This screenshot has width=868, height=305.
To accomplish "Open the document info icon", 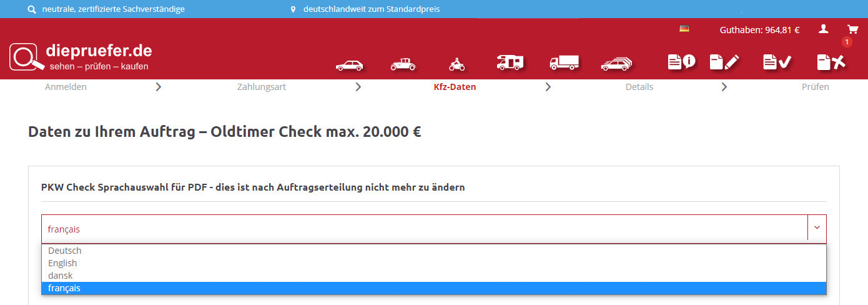I will click(681, 62).
